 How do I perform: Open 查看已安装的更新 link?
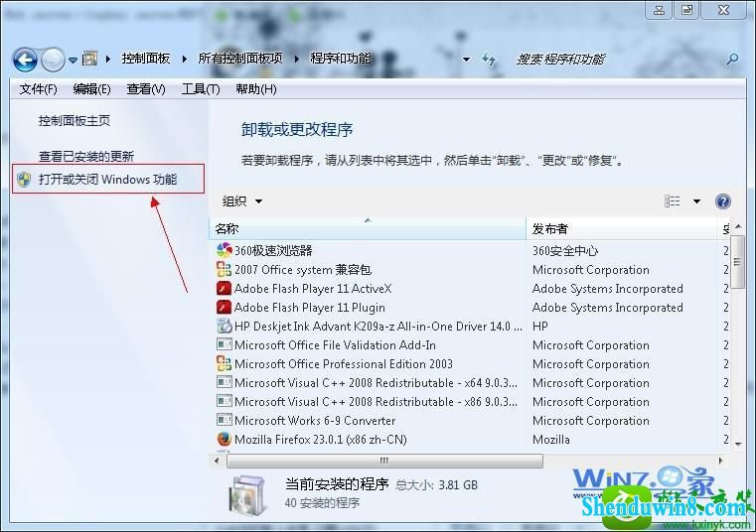[86, 156]
